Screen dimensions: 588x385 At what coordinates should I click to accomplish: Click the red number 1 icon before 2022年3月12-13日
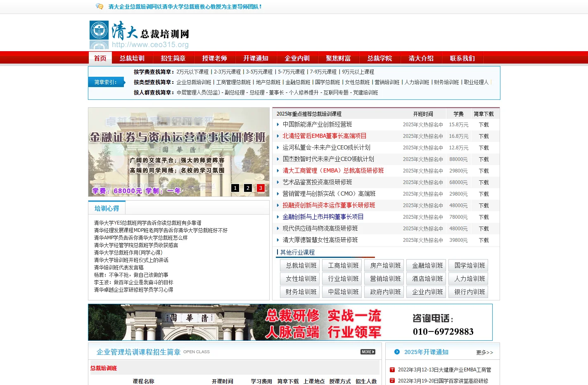[392, 370]
